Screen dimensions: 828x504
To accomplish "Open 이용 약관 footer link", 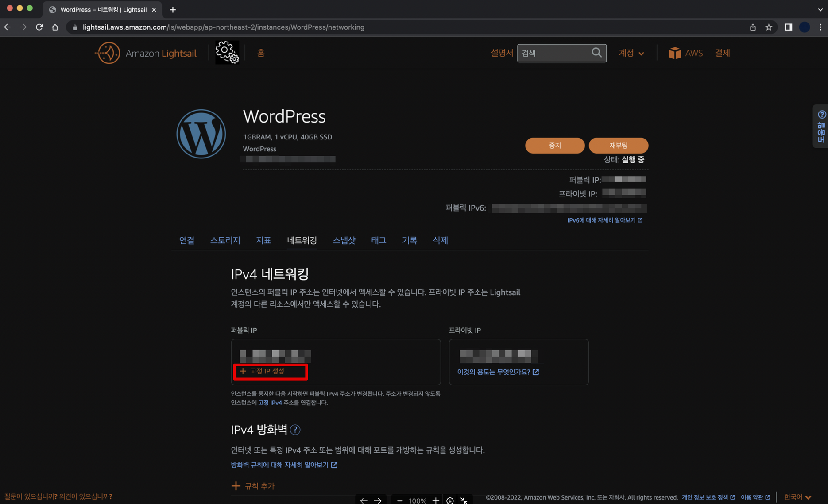I will [755, 497].
